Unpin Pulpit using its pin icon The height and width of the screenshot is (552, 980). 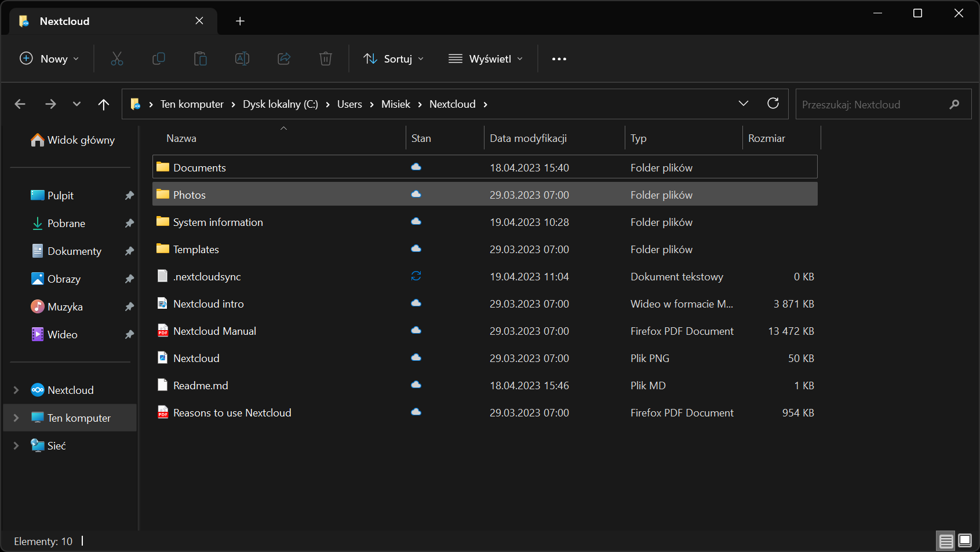(129, 195)
